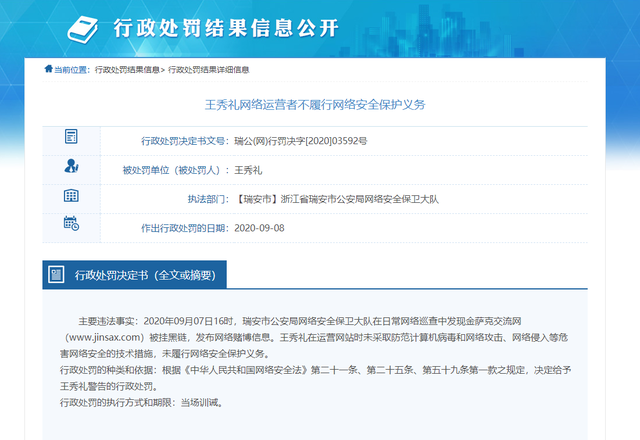Click the 当前位置 label in breadcrumb
Viewport: 640px width, 440px height.
[71, 70]
